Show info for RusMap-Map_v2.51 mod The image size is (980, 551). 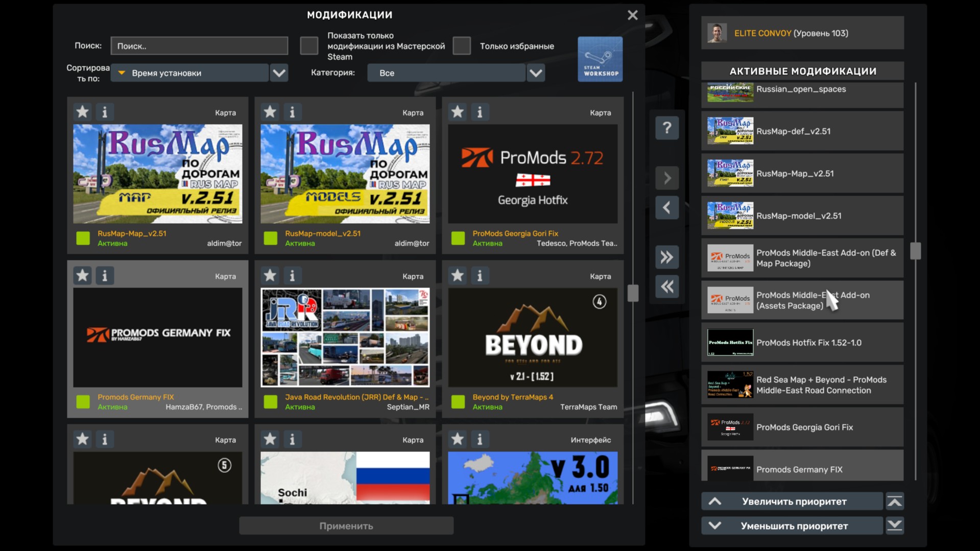coord(105,112)
